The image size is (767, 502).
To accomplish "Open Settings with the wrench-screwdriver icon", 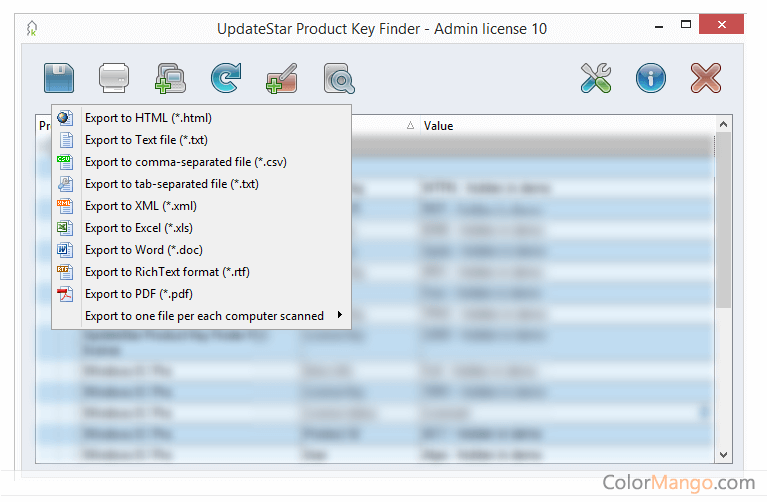I will click(x=596, y=78).
